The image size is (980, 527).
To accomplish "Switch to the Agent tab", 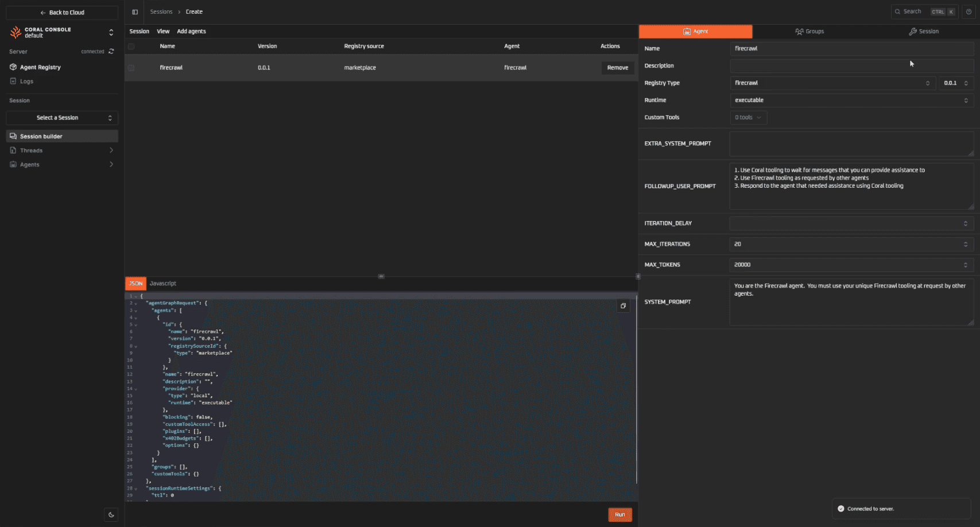I will 695,32.
